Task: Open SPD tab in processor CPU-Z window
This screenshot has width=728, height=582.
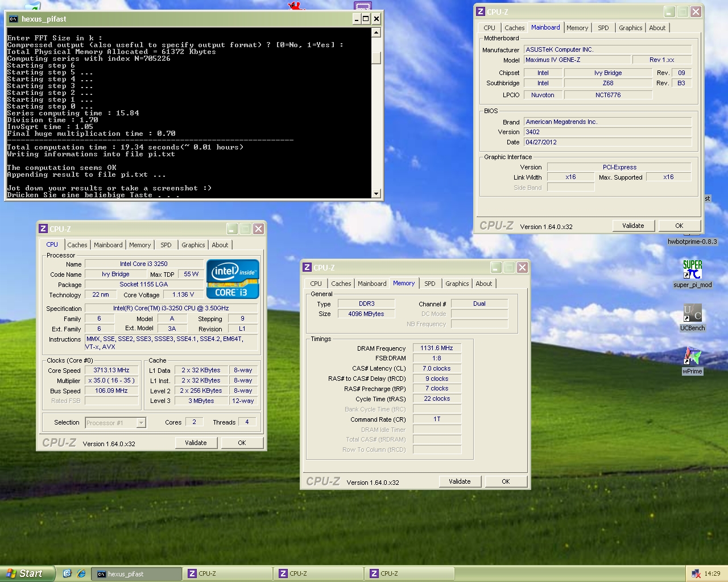Action: pyautogui.click(x=166, y=245)
